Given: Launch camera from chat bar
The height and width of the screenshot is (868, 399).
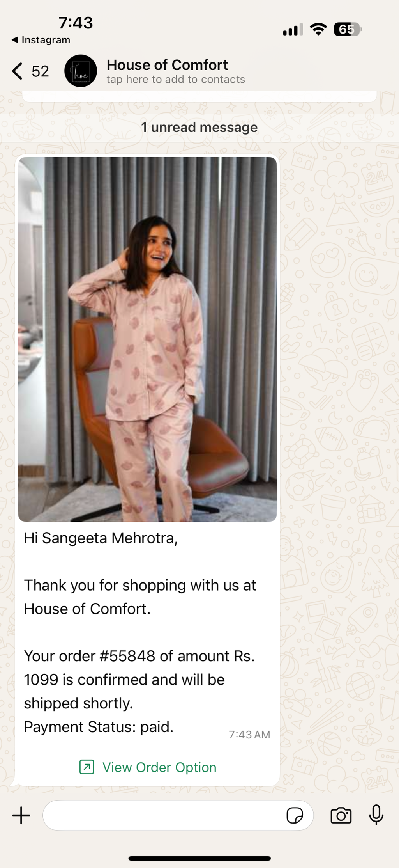Looking at the screenshot, I should [x=341, y=815].
